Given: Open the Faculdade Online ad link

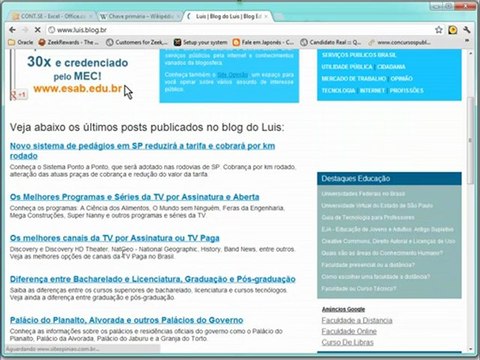Looking at the screenshot, I should pos(349,331).
